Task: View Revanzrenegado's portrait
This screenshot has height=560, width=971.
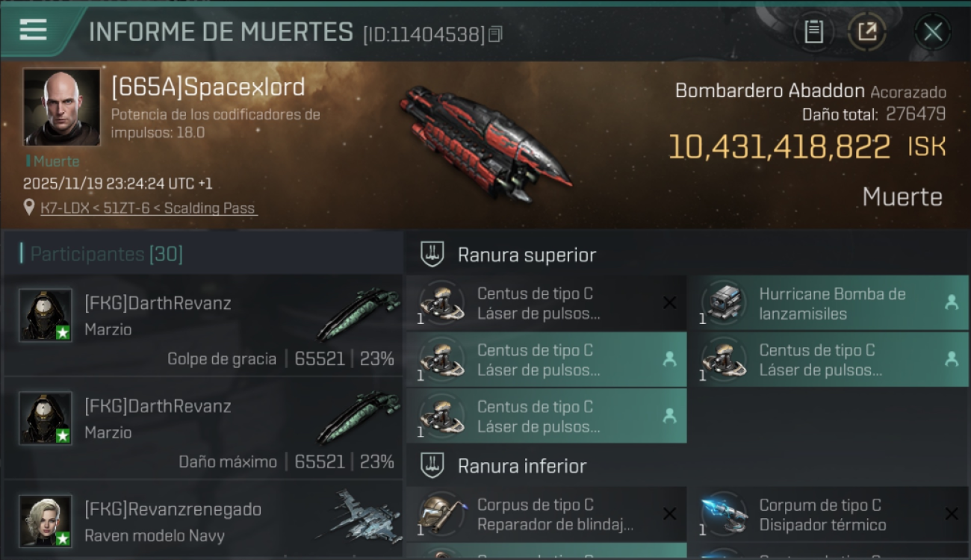Action: point(46,520)
